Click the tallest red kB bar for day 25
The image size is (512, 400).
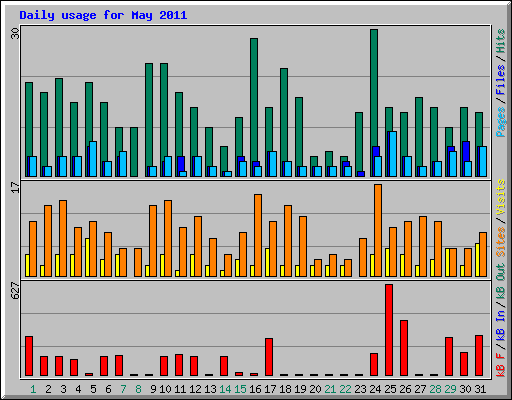(389, 330)
